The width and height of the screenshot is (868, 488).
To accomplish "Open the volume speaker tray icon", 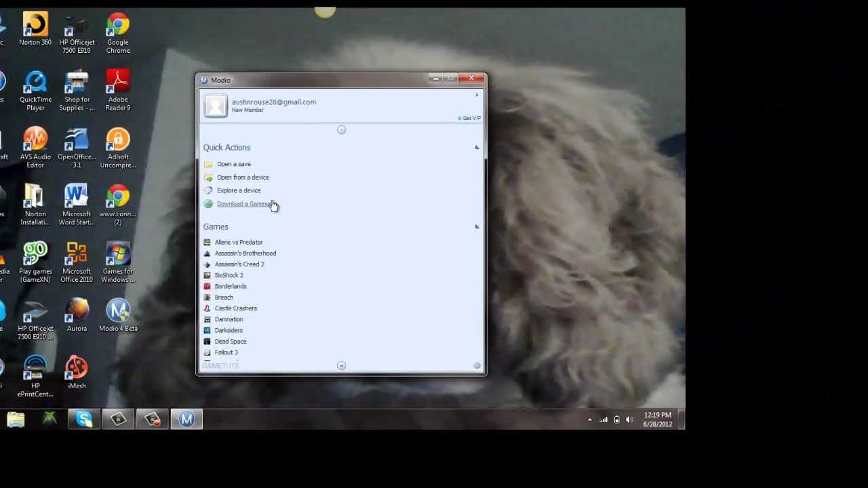I will pos(629,420).
